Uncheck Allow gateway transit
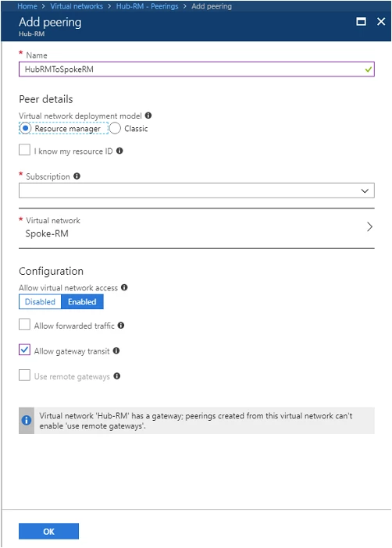Screen dimensions: 392x548 (x=24, y=350)
